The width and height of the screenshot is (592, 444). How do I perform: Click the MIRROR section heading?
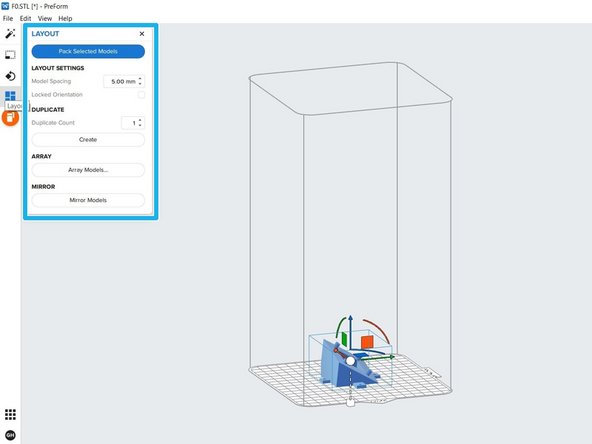[x=43, y=187]
